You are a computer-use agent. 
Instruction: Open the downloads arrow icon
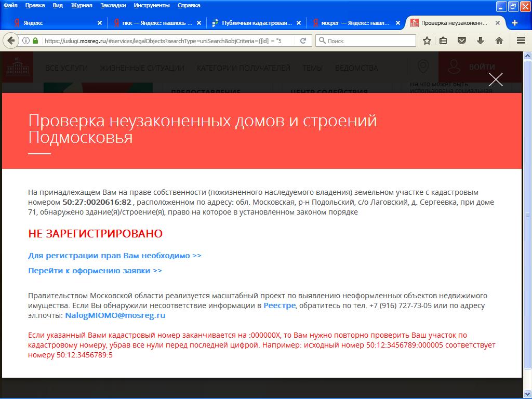[x=481, y=41]
